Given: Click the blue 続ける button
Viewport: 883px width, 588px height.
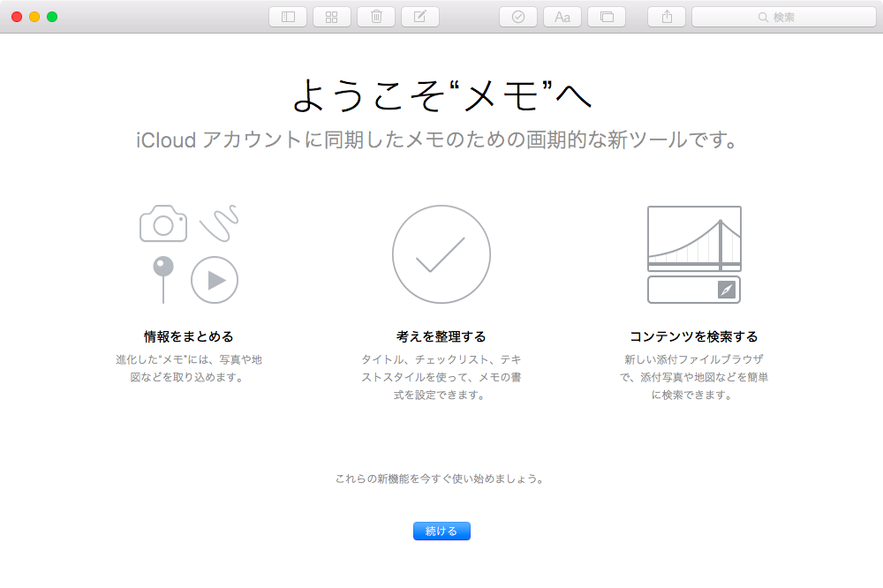Looking at the screenshot, I should click(441, 531).
